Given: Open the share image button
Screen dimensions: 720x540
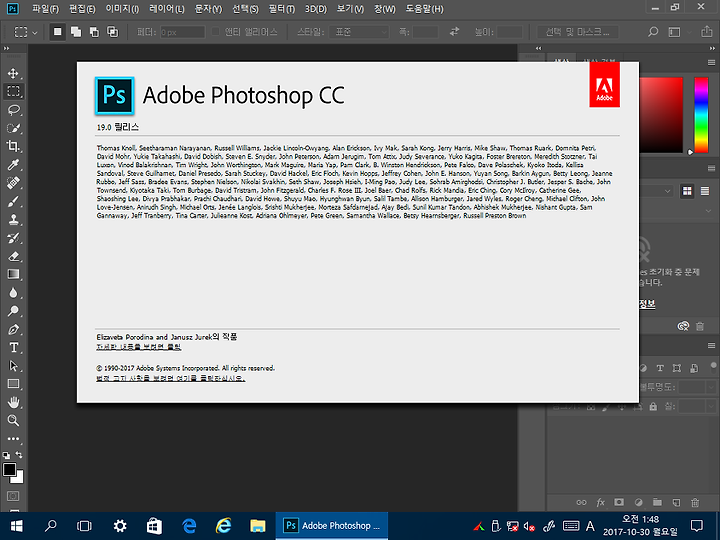Looking at the screenshot, I should 706,32.
